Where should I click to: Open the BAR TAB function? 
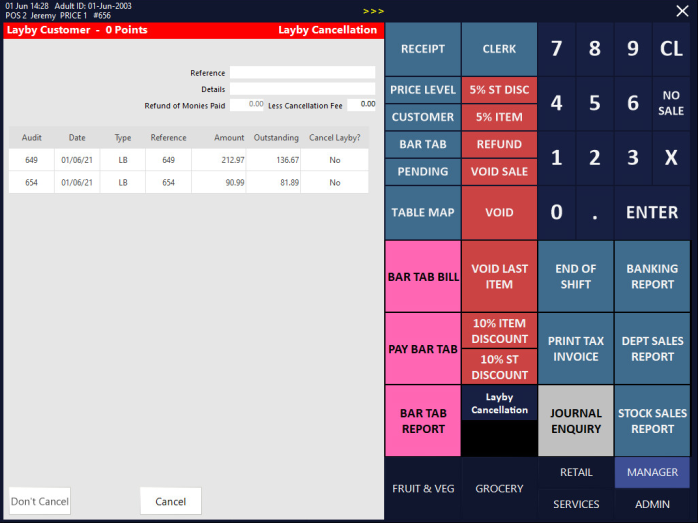423,144
